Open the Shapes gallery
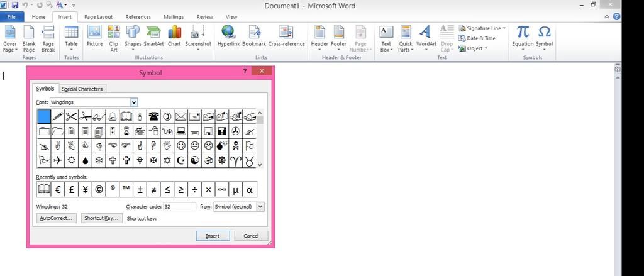The image size is (644, 276). tap(133, 38)
